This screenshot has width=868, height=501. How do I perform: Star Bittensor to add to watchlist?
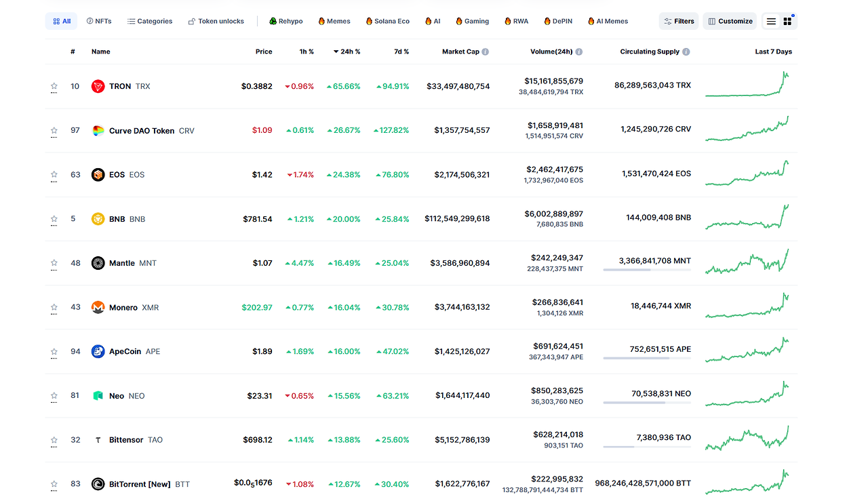click(54, 440)
